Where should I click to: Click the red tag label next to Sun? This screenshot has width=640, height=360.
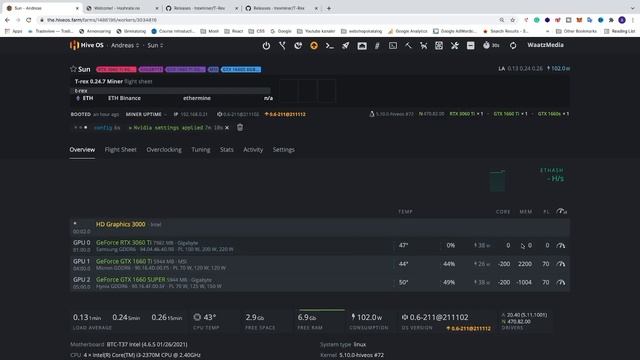pos(116,69)
